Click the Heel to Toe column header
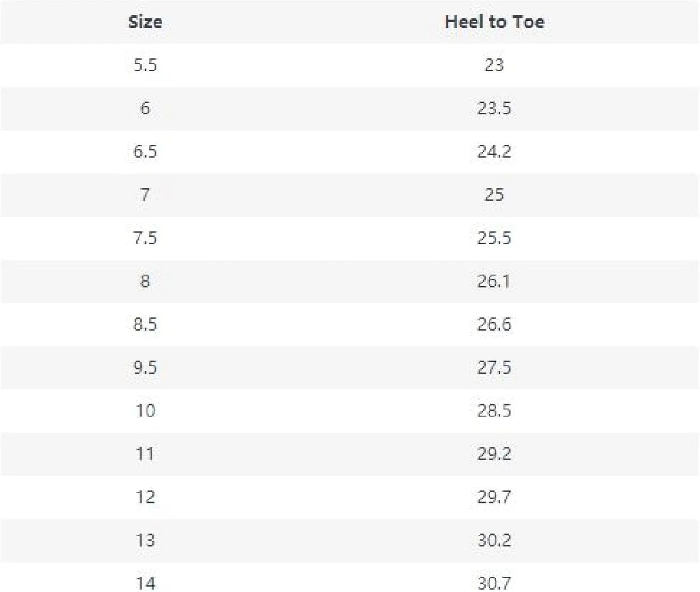700x592 pixels. (x=494, y=22)
